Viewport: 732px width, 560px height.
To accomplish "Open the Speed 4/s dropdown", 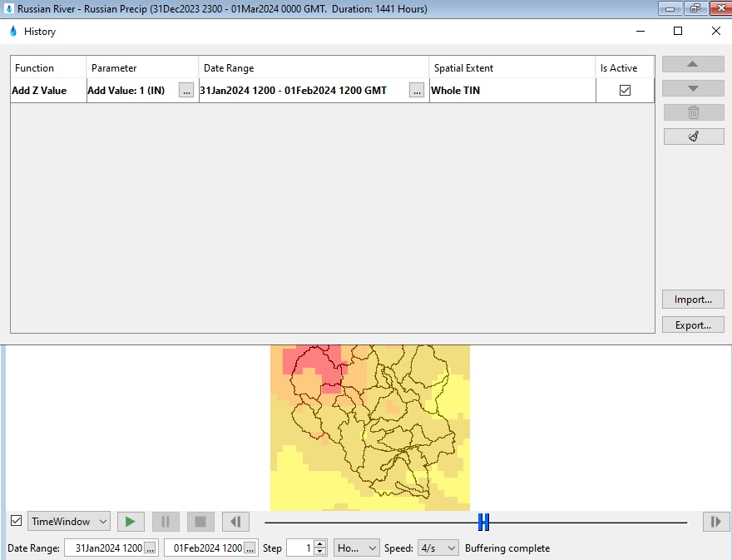I will click(438, 548).
